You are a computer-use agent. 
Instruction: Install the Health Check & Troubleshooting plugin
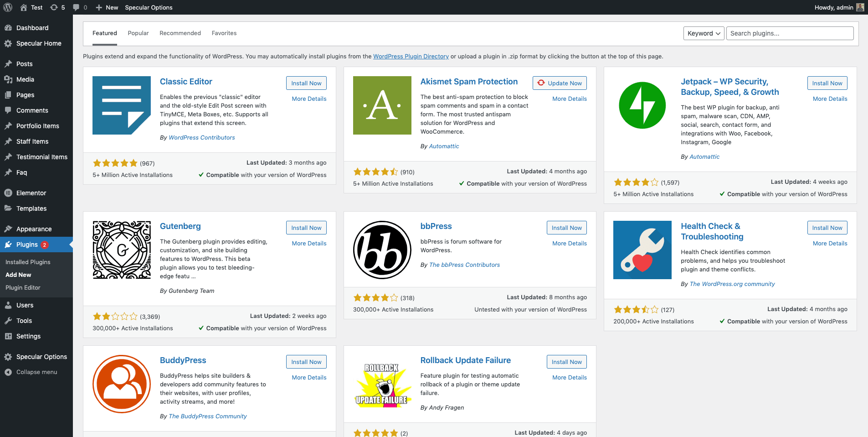tap(827, 228)
